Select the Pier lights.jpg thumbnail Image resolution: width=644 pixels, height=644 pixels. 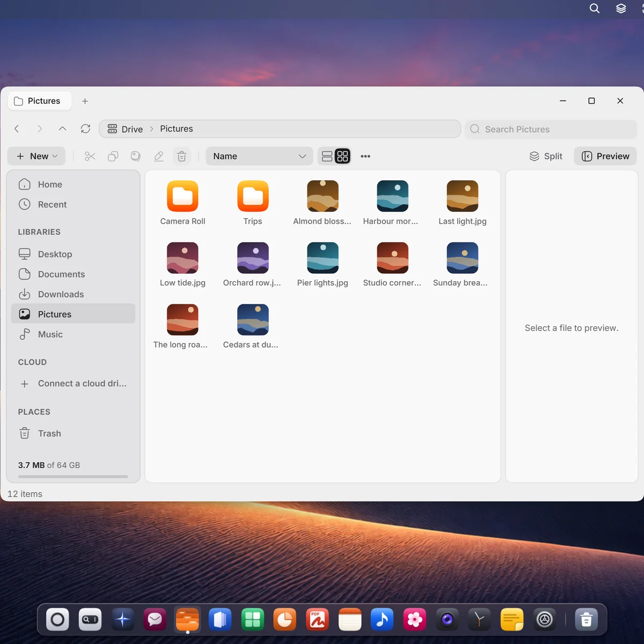tap(323, 265)
